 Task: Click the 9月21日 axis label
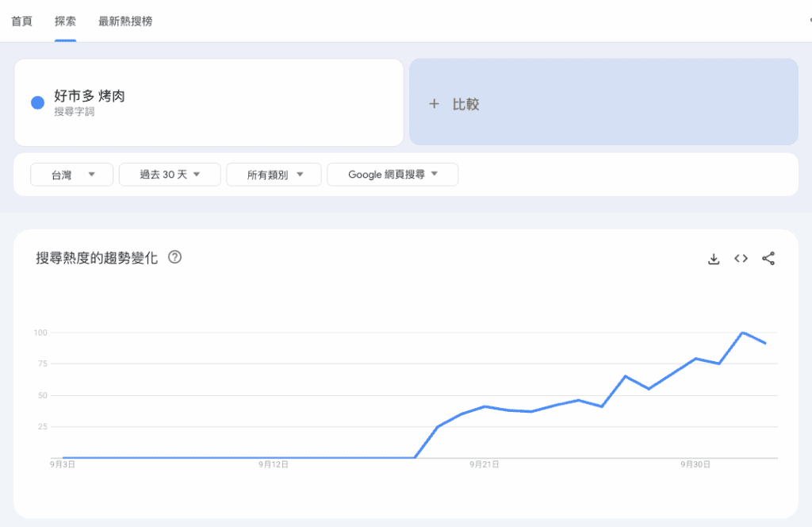pos(485,464)
